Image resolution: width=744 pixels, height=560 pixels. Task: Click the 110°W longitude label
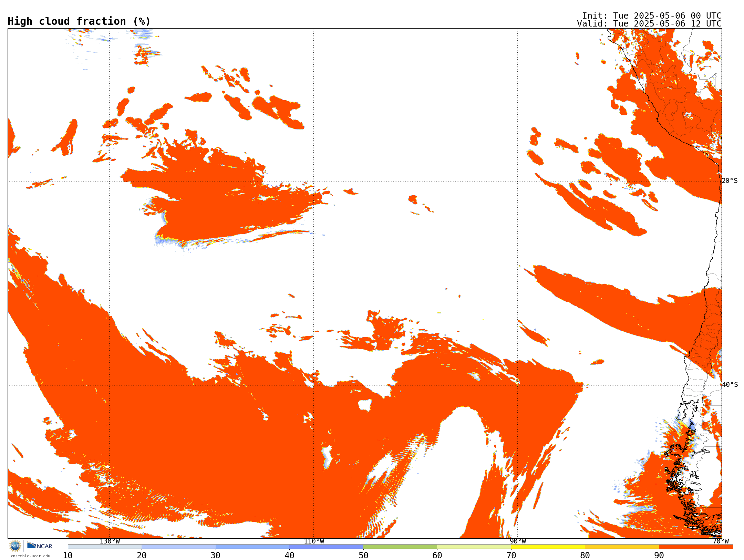click(x=314, y=541)
